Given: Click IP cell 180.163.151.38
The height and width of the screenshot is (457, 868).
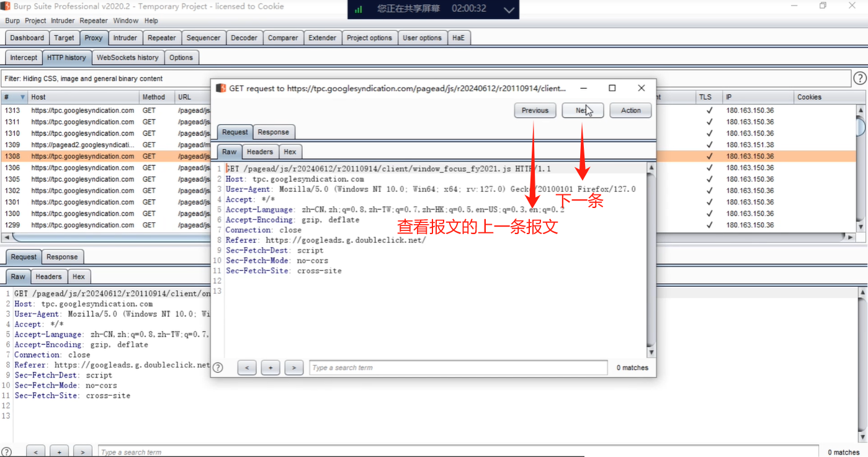Looking at the screenshot, I should point(750,145).
